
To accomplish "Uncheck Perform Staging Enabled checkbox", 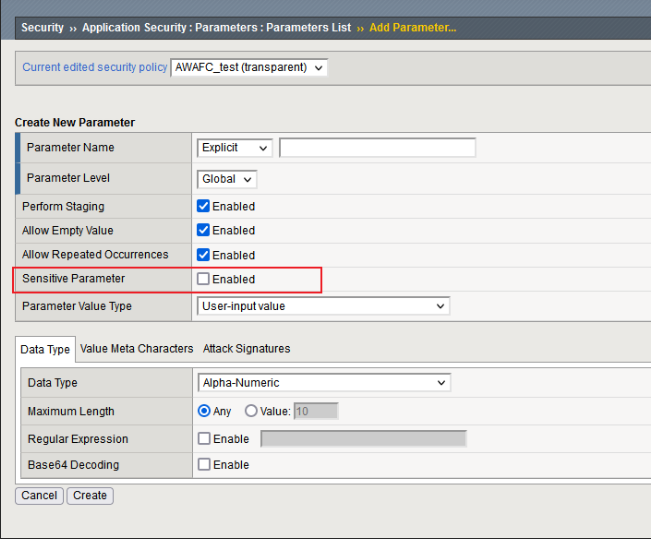I will (x=204, y=206).
